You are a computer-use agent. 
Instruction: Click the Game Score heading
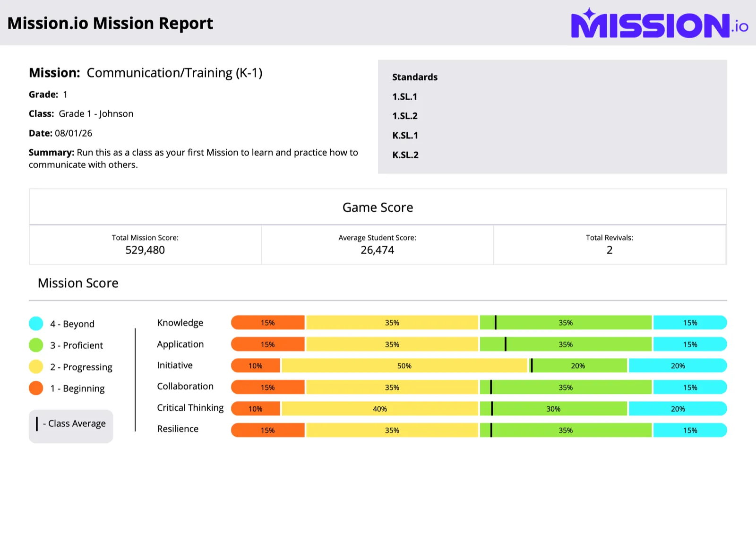378,207
